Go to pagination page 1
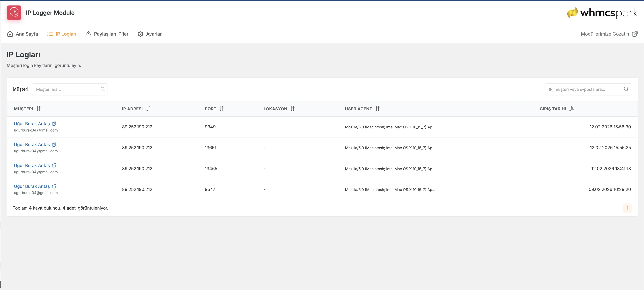 (627, 208)
